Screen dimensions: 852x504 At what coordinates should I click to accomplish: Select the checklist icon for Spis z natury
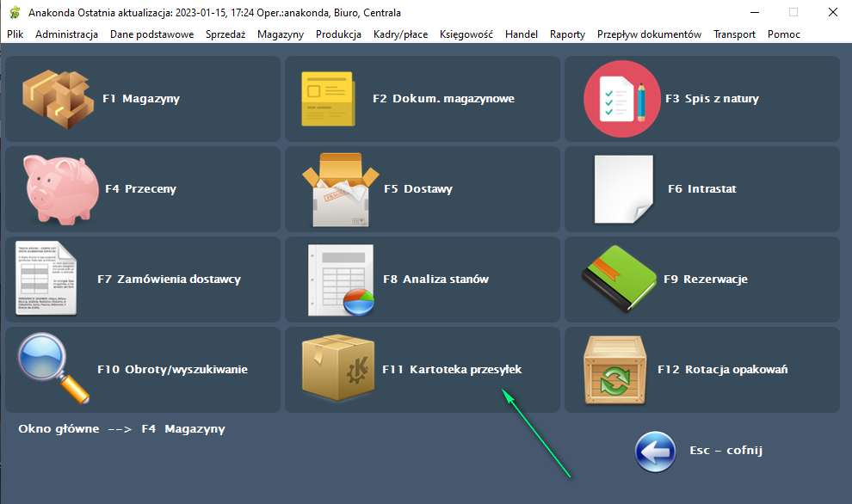(620, 99)
